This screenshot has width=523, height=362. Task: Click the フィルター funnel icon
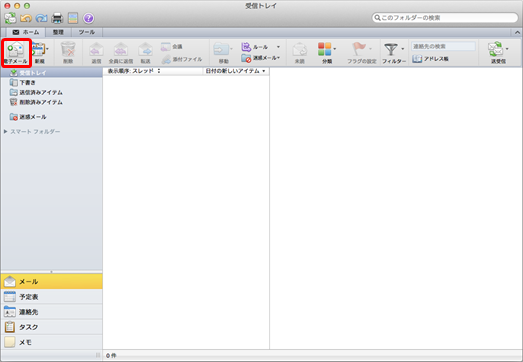click(391, 49)
